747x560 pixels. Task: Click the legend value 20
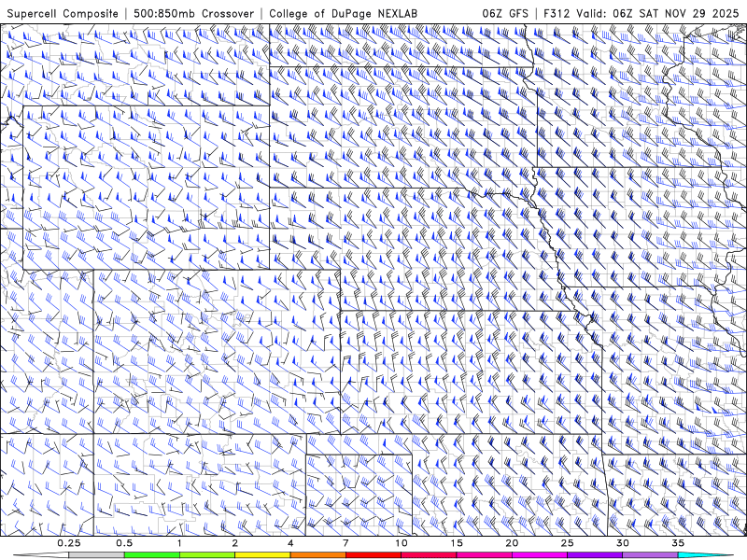pyautogui.click(x=512, y=543)
